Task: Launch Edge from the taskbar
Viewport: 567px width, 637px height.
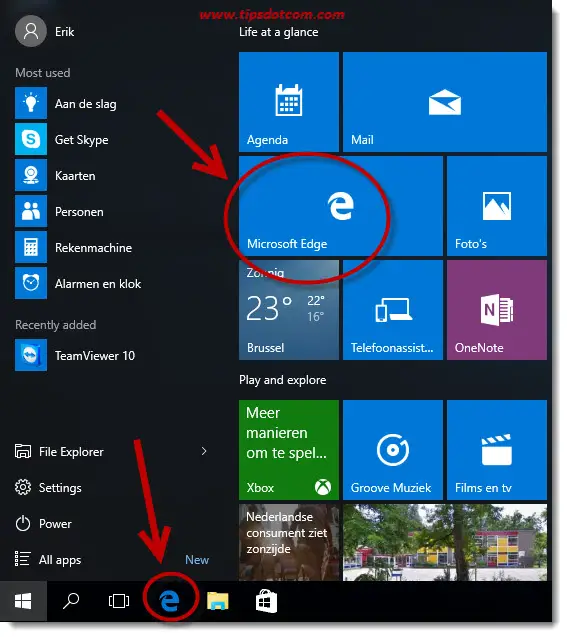Action: point(170,601)
